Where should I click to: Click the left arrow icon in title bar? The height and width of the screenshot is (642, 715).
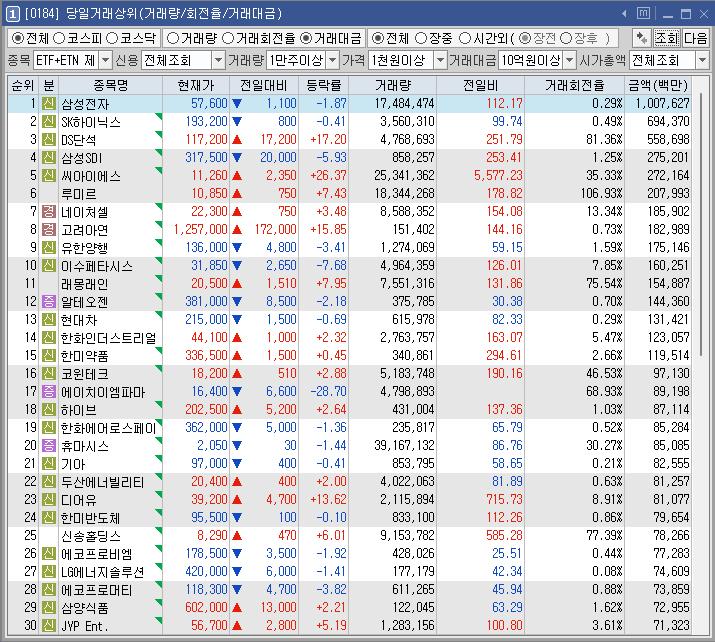624,14
